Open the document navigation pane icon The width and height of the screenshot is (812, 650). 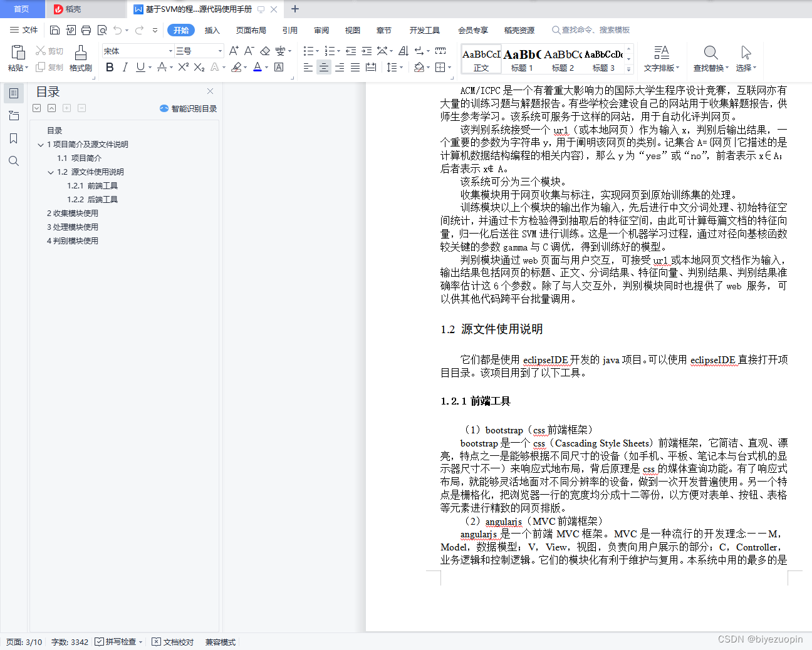pos(14,93)
